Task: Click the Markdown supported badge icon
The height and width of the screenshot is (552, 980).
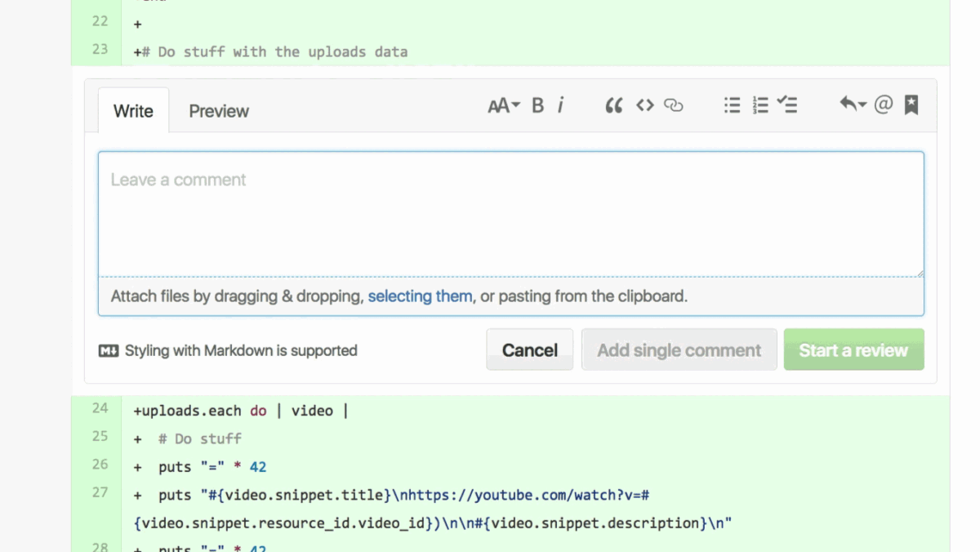Action: pos(109,350)
